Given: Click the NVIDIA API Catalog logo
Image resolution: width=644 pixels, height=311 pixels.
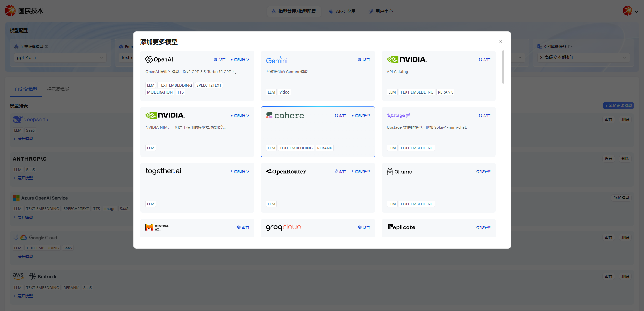Looking at the screenshot, I should click(x=407, y=59).
